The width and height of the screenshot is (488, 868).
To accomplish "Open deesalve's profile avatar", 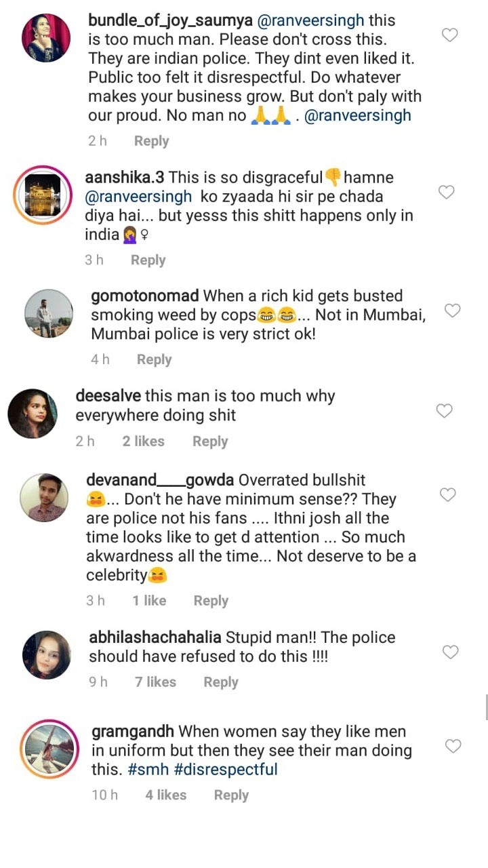I will 33,413.
